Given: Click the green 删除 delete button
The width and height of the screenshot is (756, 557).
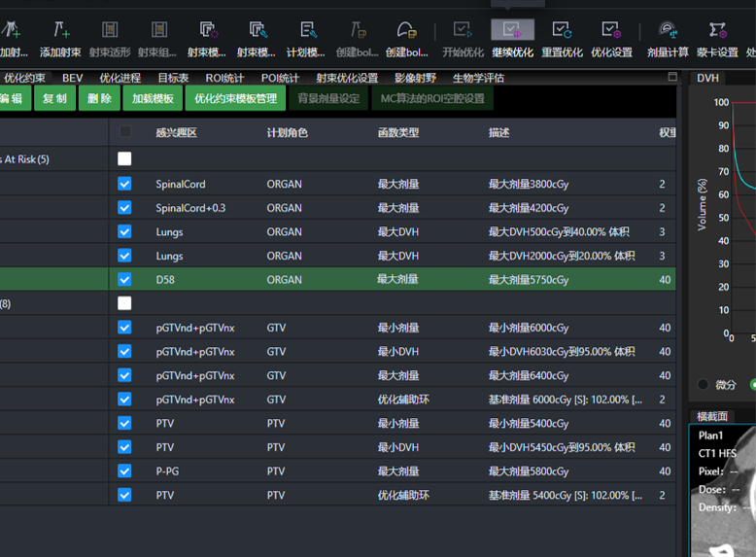Looking at the screenshot, I should (x=99, y=98).
